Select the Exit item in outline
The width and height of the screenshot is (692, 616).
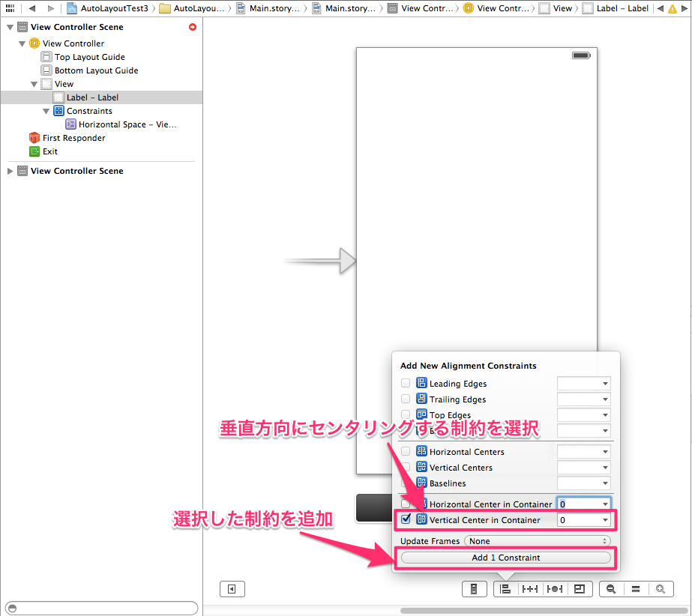[43, 151]
